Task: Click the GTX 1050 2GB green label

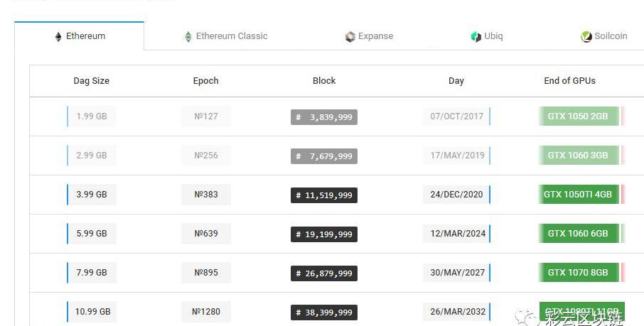Action: [x=579, y=116]
